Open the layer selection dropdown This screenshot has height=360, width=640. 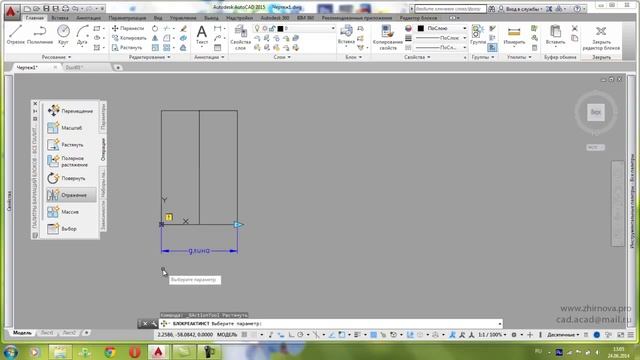[x=295, y=28]
